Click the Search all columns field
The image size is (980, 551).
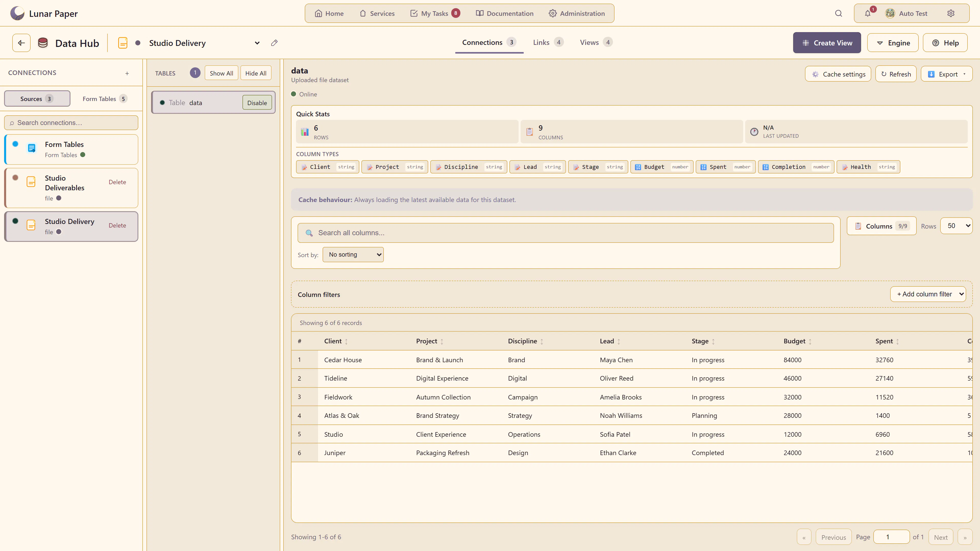coord(565,233)
